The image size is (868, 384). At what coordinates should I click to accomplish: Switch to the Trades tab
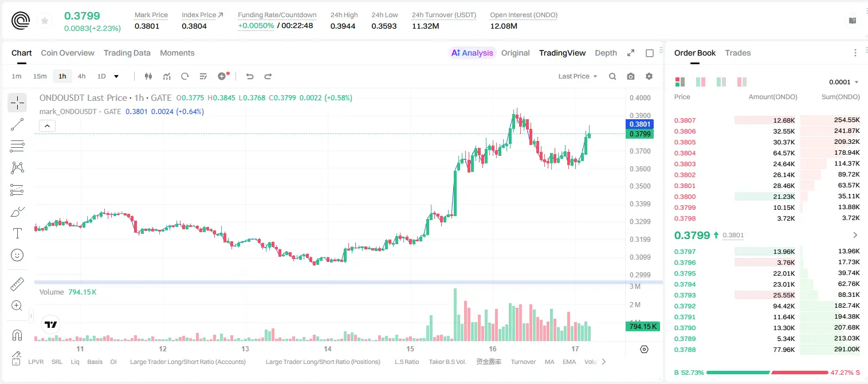[x=738, y=53]
